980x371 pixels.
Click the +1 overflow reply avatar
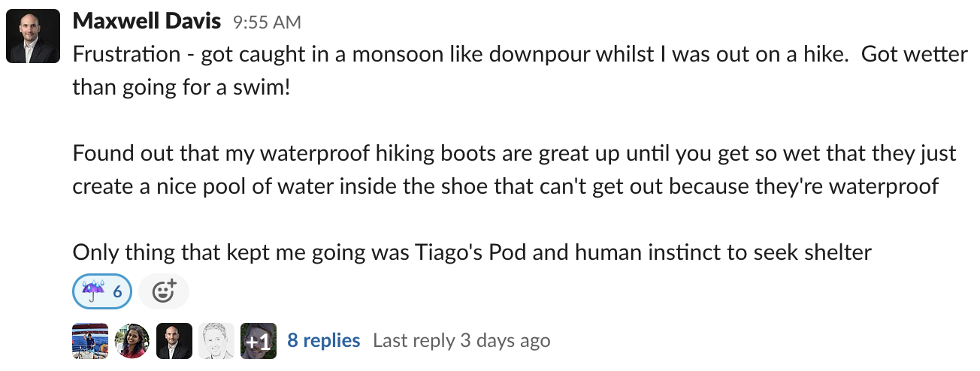[x=259, y=341]
